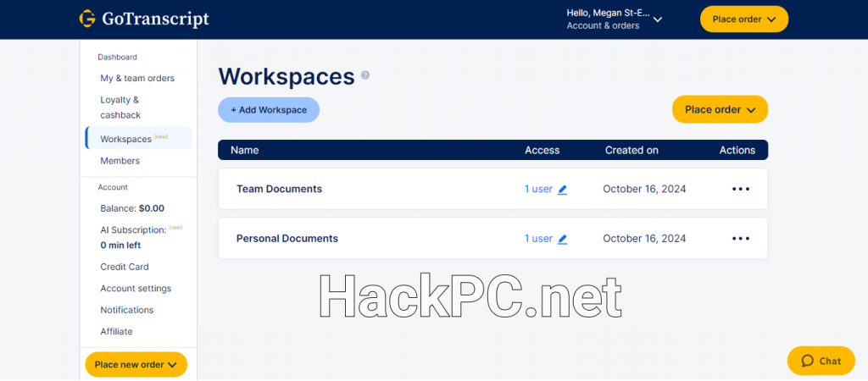Click the Name column header
This screenshot has height=381, width=868.
pos(245,150)
